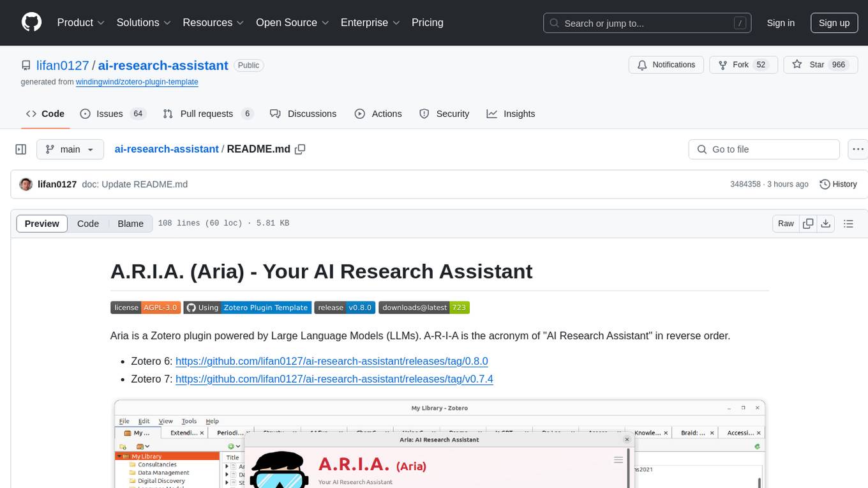Switch to the Actions tab
The width and height of the screenshot is (868, 488).
click(378, 114)
